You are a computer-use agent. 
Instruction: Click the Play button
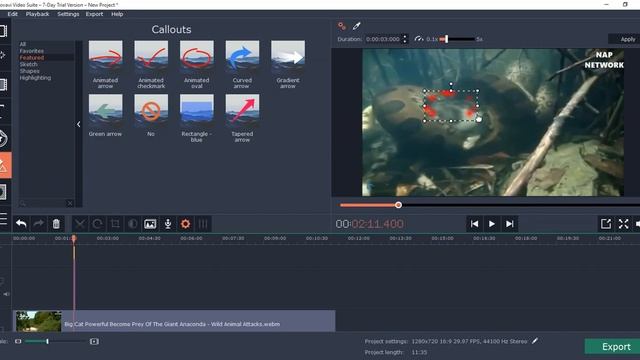click(x=492, y=224)
